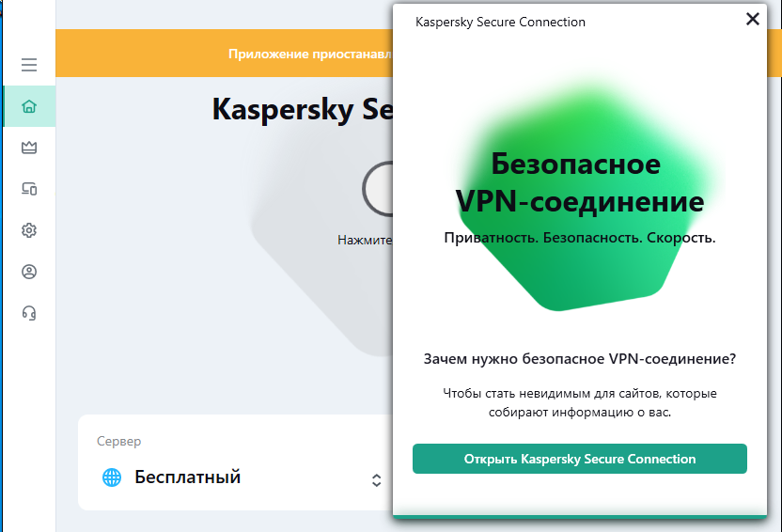Click the Безопасное VPN-соединение headline
782x532 pixels.
(579, 182)
